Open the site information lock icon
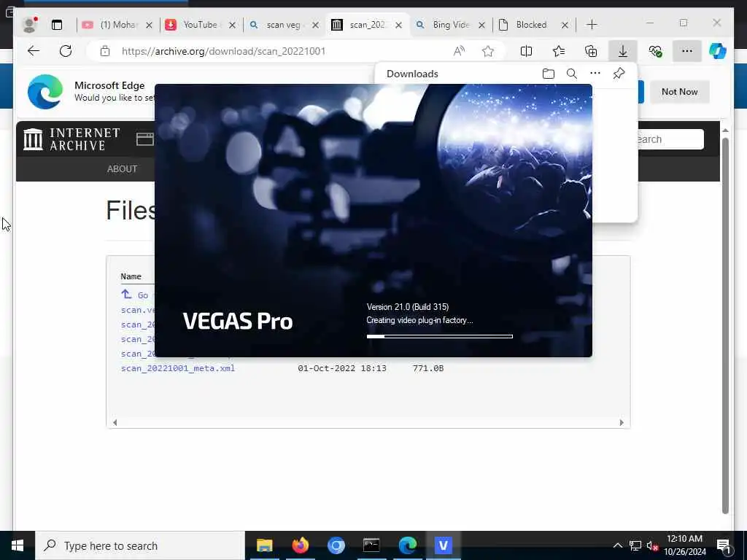This screenshot has height=560, width=747. pyautogui.click(x=105, y=51)
